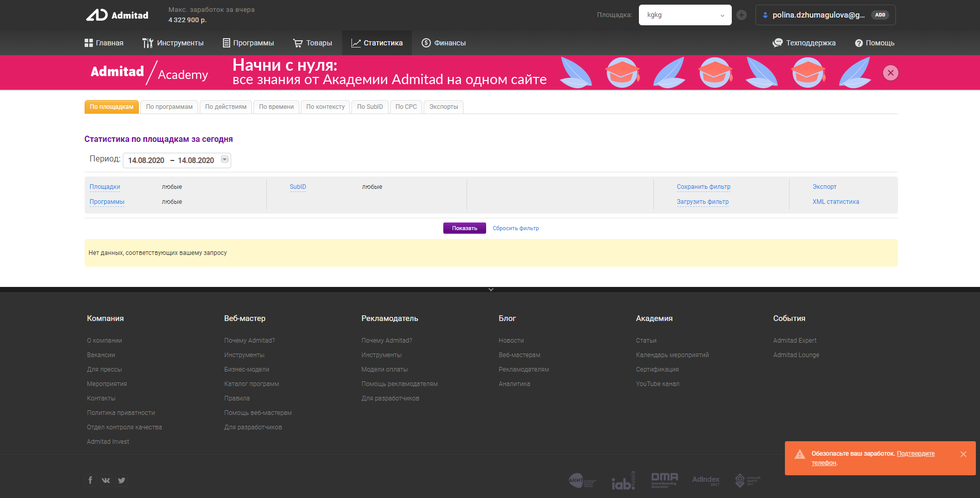The height and width of the screenshot is (498, 980).
Task: Open the date period picker
Action: [x=176, y=160]
